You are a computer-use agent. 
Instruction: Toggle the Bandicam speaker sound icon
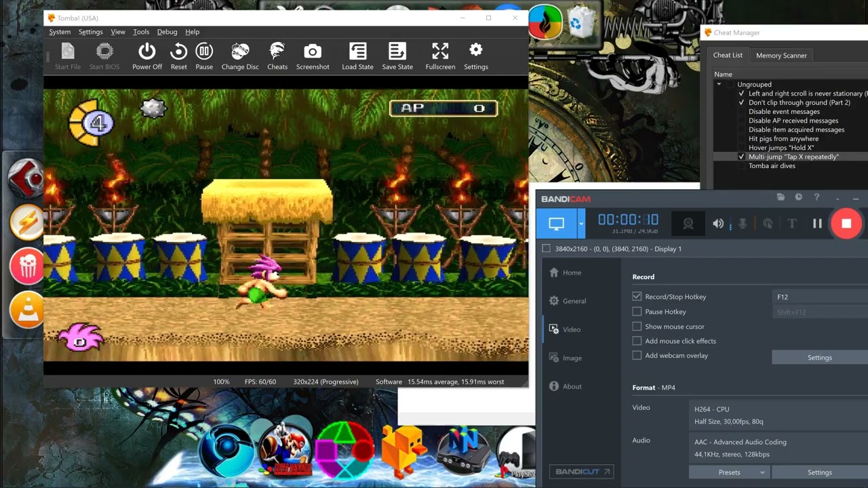pos(718,224)
